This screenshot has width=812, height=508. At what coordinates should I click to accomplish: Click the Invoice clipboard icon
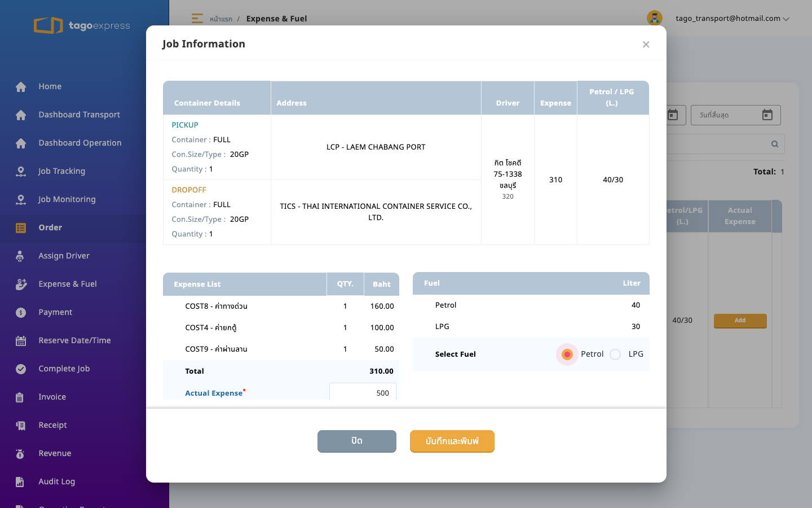click(20, 397)
